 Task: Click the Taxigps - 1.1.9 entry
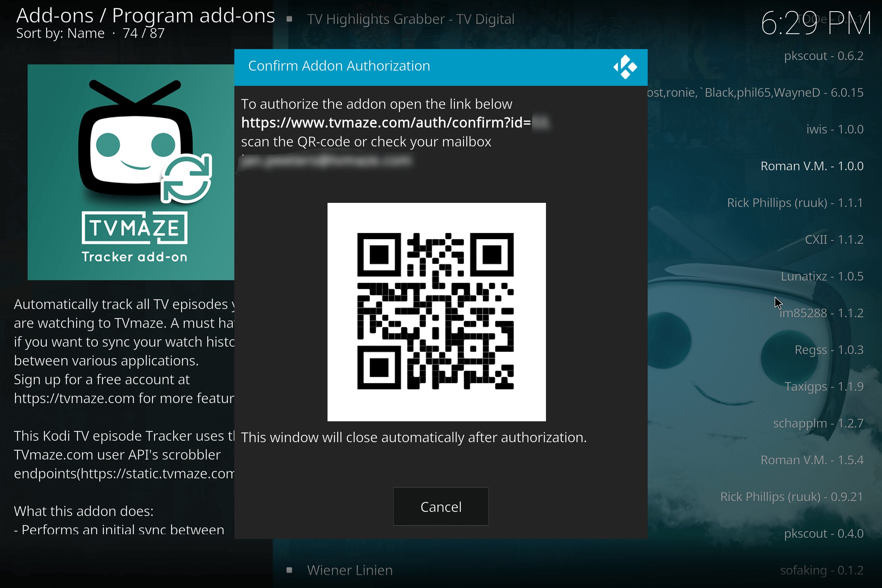[824, 386]
